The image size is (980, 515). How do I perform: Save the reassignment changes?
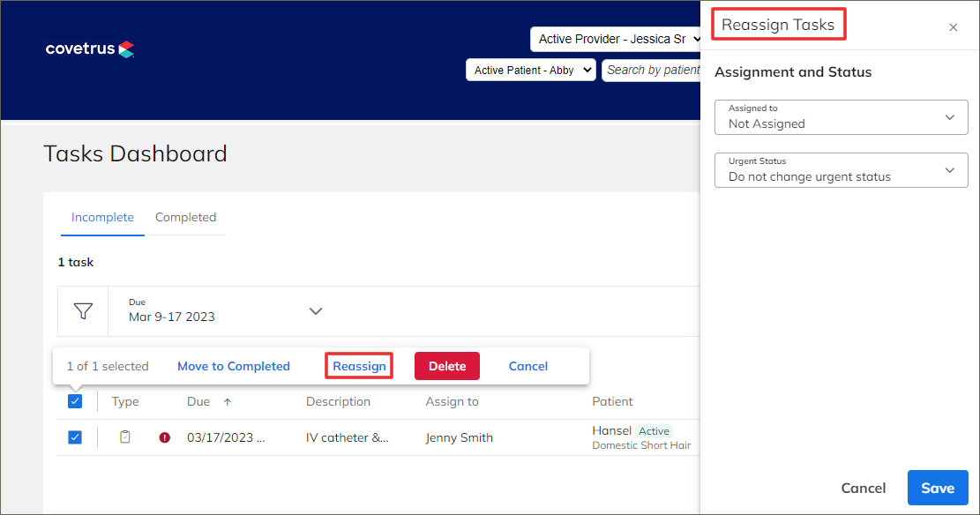[x=937, y=488]
